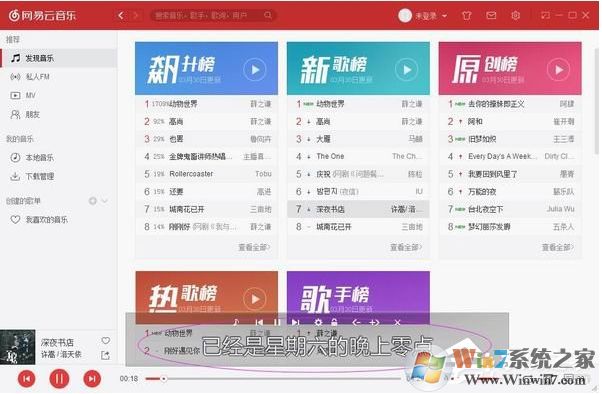Screen dimensions: 602x394
Task: Click the music note icon in the desktop lyrics bar
Action: point(236,322)
